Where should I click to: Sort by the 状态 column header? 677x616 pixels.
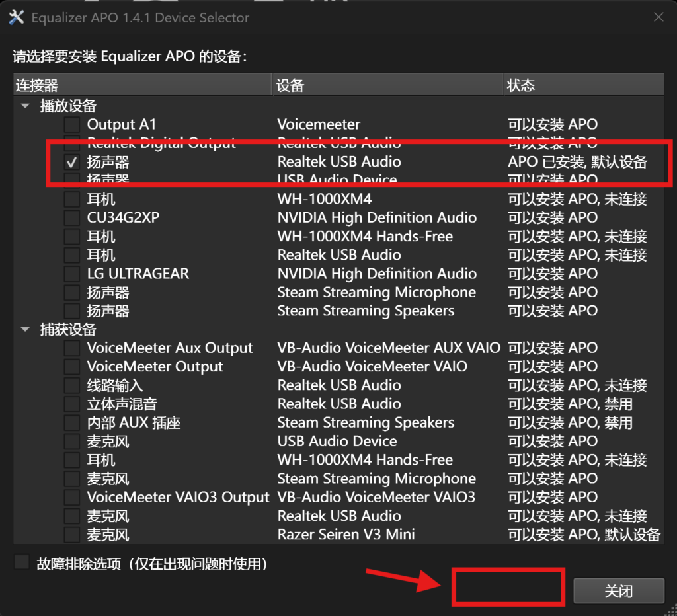pyautogui.click(x=584, y=85)
